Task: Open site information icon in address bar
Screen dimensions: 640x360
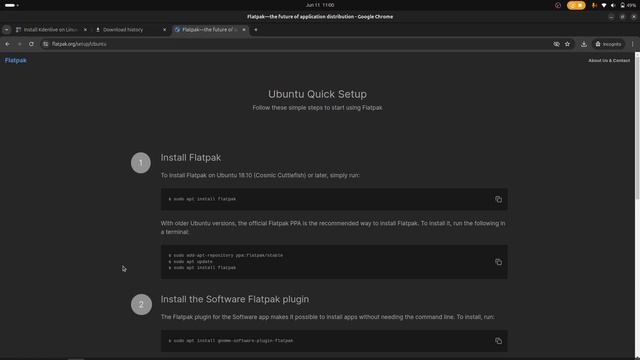Action: [x=46, y=44]
